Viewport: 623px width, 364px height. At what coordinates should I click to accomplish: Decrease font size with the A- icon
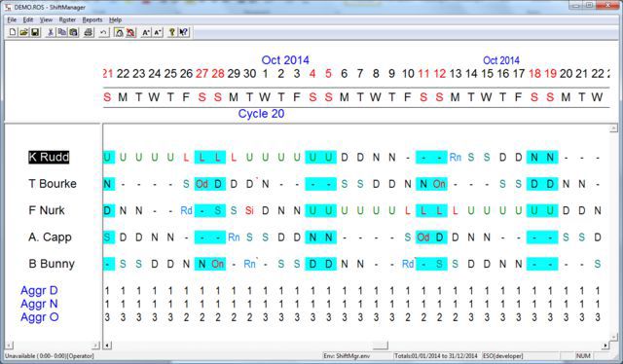pyautogui.click(x=158, y=32)
